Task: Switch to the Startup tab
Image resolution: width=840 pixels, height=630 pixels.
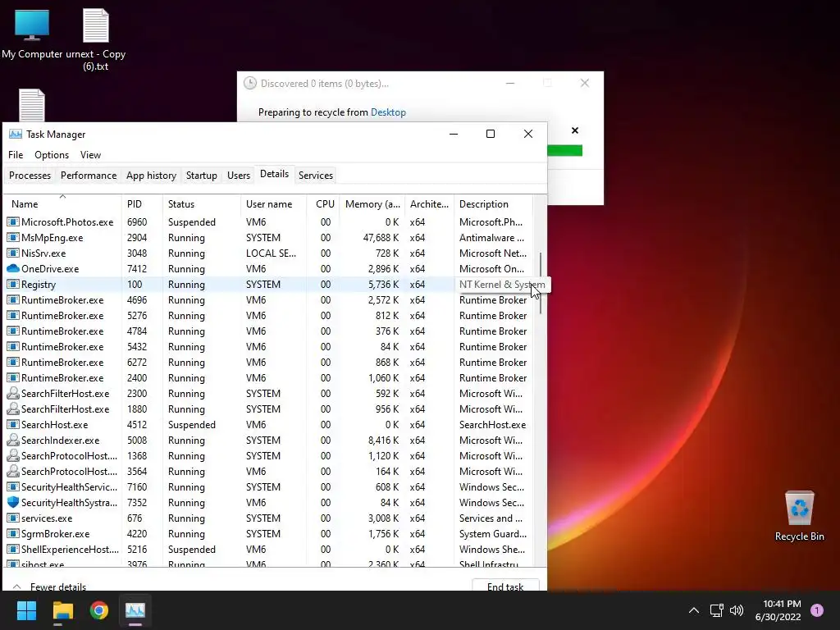Action: click(x=202, y=176)
